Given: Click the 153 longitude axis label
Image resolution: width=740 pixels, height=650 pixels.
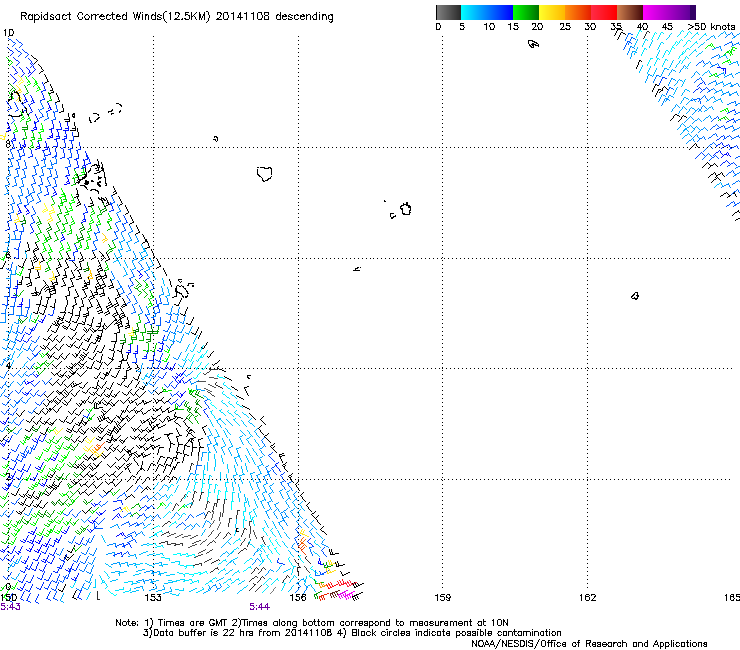Looking at the screenshot, I should pos(153,598).
